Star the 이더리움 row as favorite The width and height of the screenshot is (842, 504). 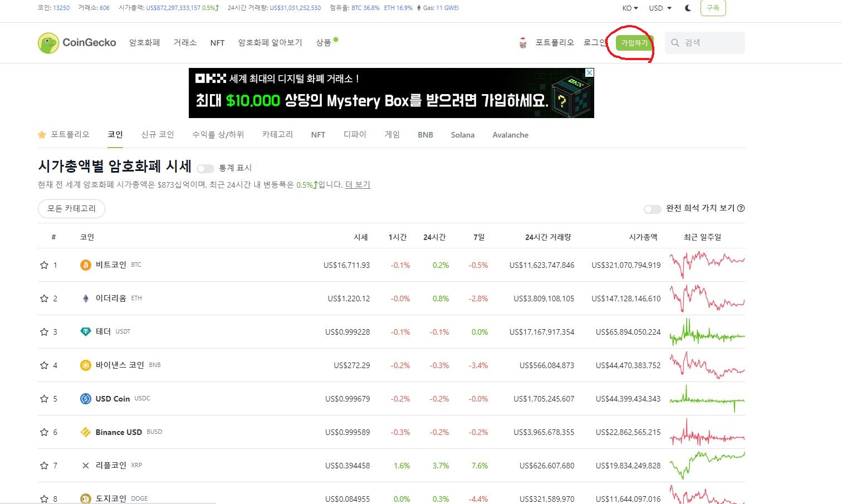44,299
